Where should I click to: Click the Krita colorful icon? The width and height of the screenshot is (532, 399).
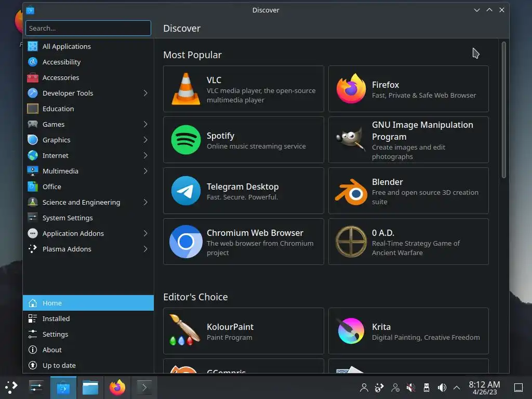[x=351, y=331]
